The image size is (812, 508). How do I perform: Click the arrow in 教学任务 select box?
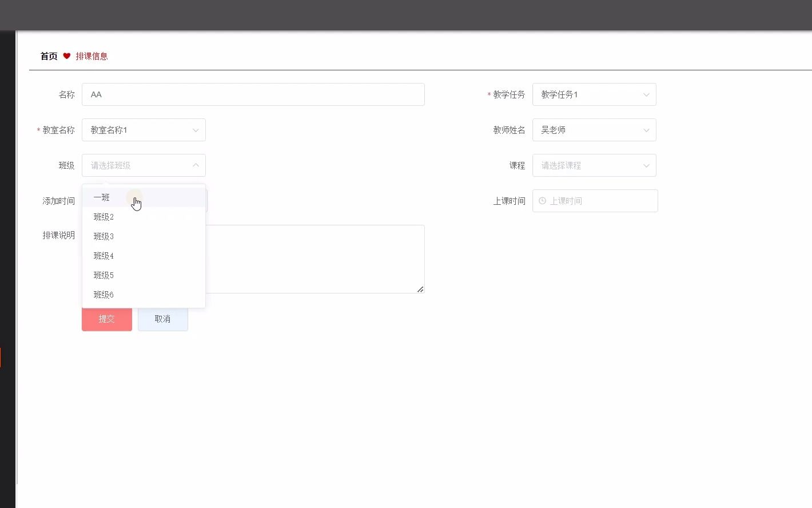pos(646,95)
